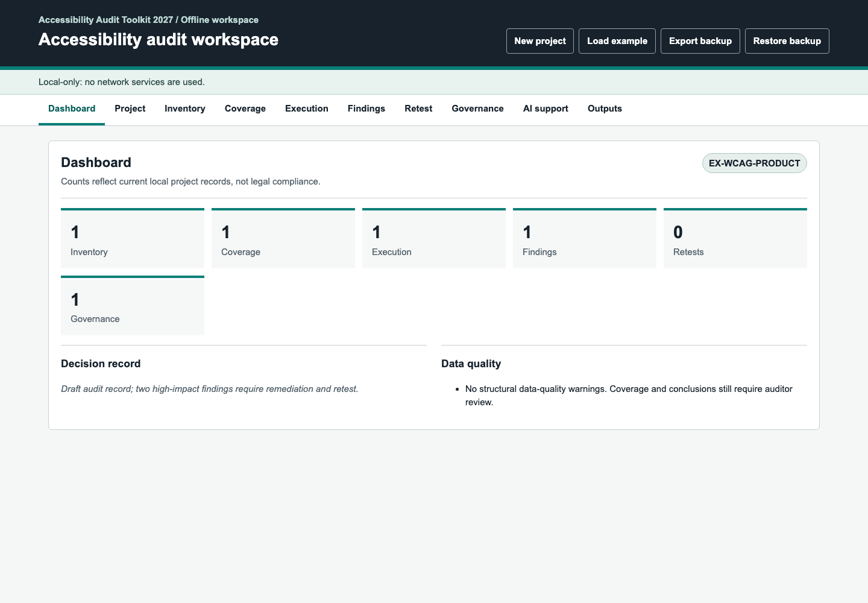Viewport: 868px width, 603px height.
Task: View the Findings tab
Action: [x=366, y=109]
